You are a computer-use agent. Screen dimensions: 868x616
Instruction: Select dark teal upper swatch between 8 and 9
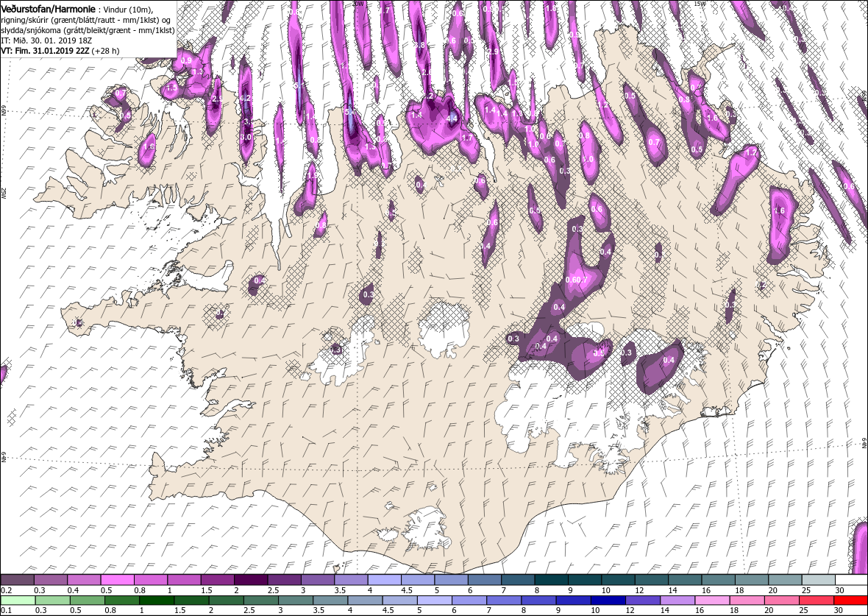pyautogui.click(x=551, y=579)
